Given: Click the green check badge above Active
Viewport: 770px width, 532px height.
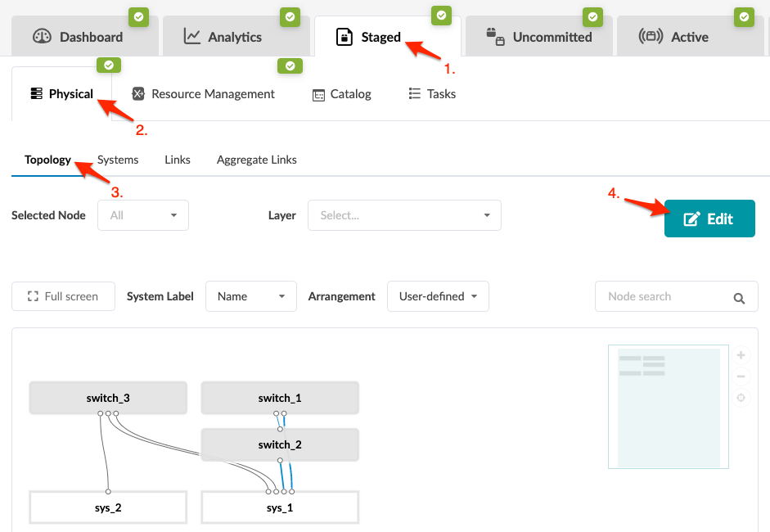Looking at the screenshot, I should click(744, 16).
